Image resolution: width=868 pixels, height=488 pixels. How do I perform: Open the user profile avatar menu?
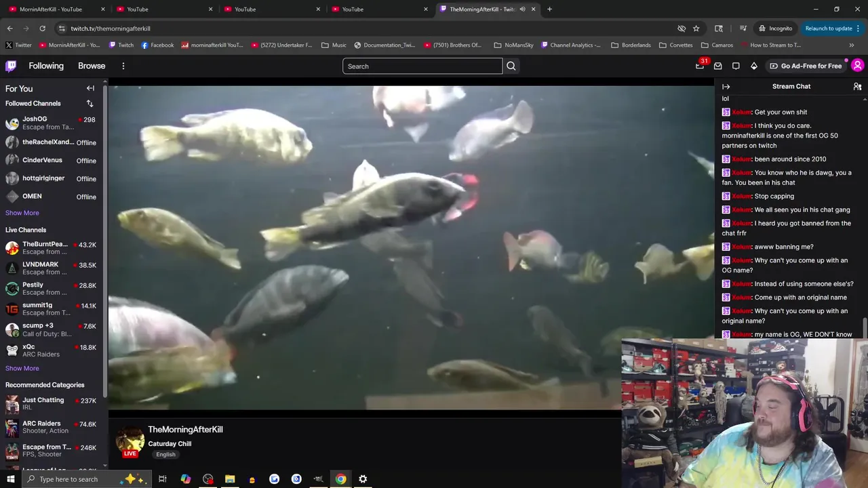(x=857, y=66)
